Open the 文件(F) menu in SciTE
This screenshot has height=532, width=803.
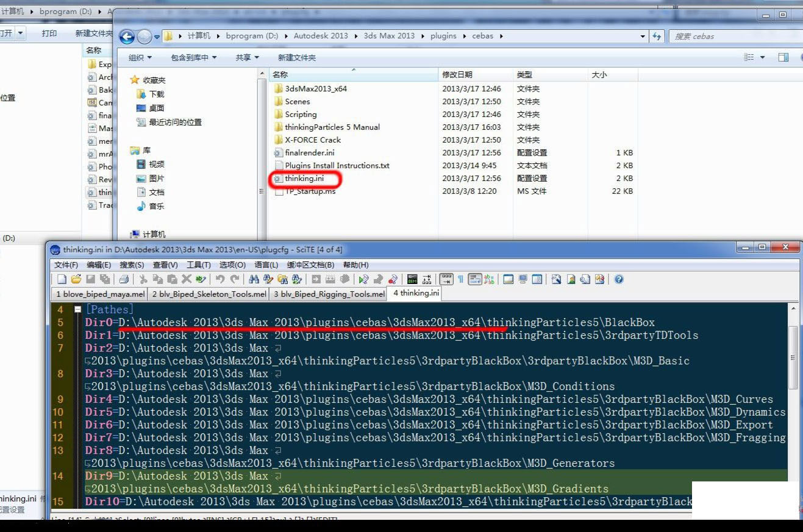(x=66, y=264)
